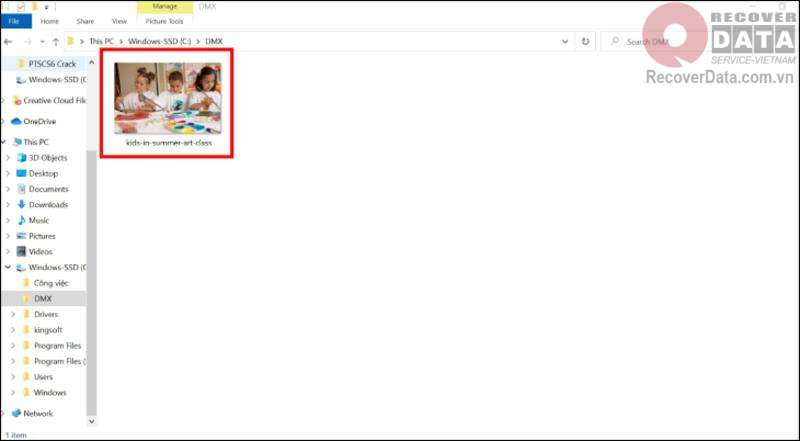Viewport: 800px width, 441px height.
Task: Click the Forward navigation arrow
Action: point(27,41)
